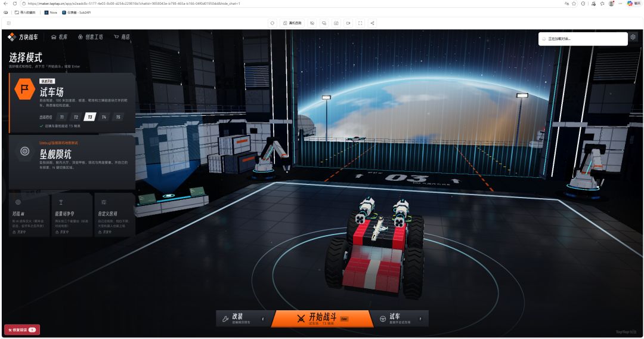The height and width of the screenshot is (339, 644).
Task: Click the 方块战车 logo icon
Action: pos(11,37)
